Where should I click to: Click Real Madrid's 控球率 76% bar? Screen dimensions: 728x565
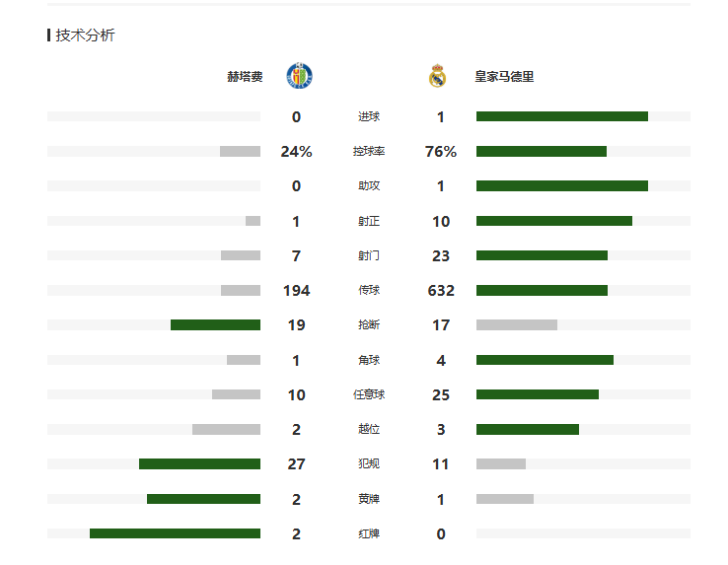click(541, 152)
